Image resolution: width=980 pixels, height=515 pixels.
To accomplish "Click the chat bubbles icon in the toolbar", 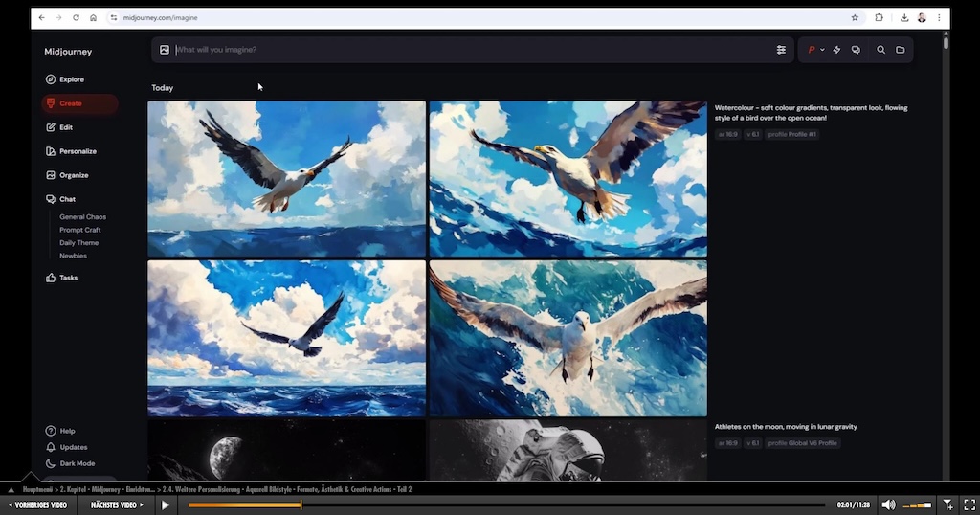I will [x=856, y=50].
